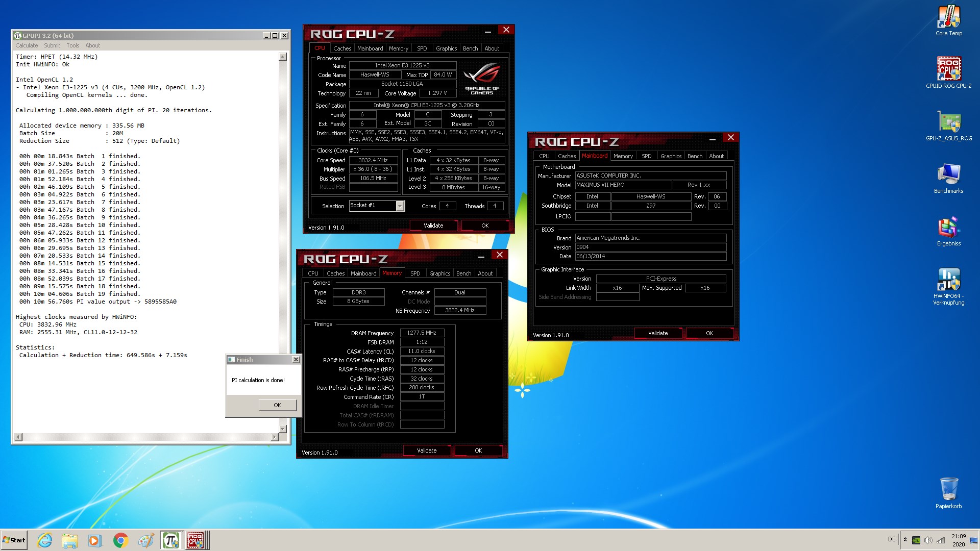Image resolution: width=980 pixels, height=551 pixels.
Task: Open Core Temp desktop shortcut
Action: point(948,21)
